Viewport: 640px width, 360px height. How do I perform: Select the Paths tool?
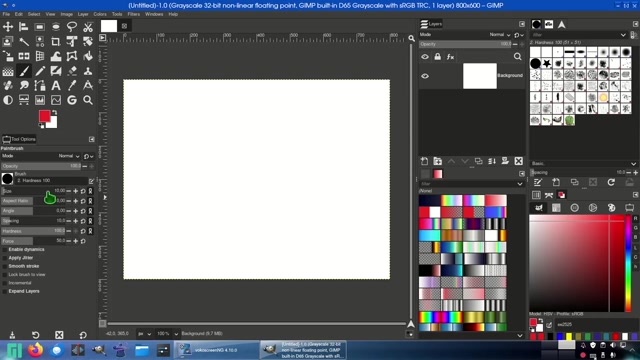click(40, 86)
